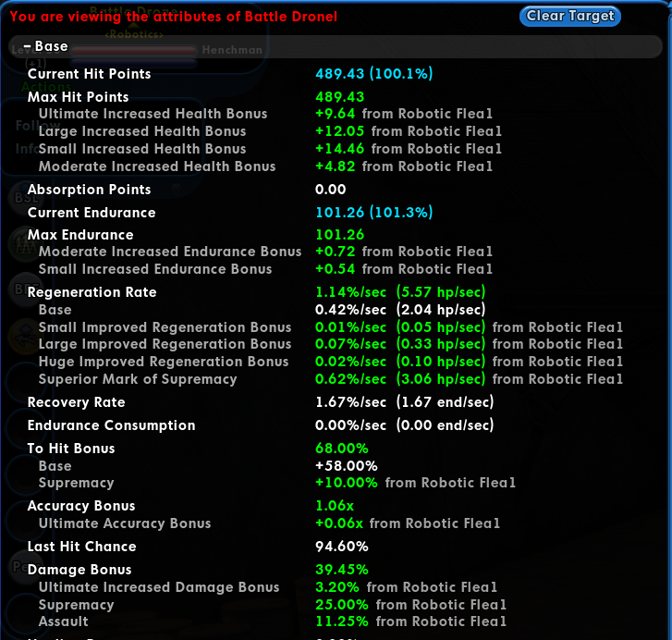Click the 94.60% last hit chance value
Screen dimensions: 672x640
[x=342, y=547]
